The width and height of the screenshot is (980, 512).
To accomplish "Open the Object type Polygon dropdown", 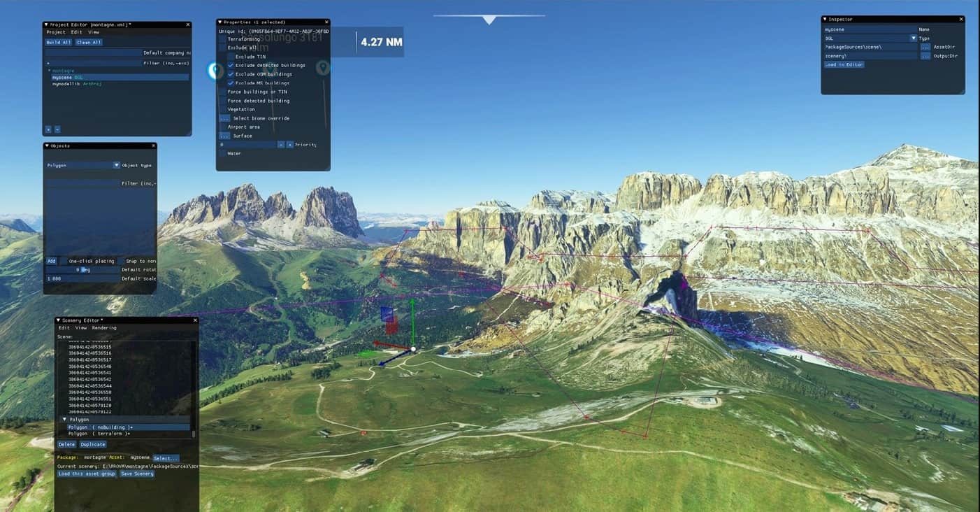I will click(116, 165).
